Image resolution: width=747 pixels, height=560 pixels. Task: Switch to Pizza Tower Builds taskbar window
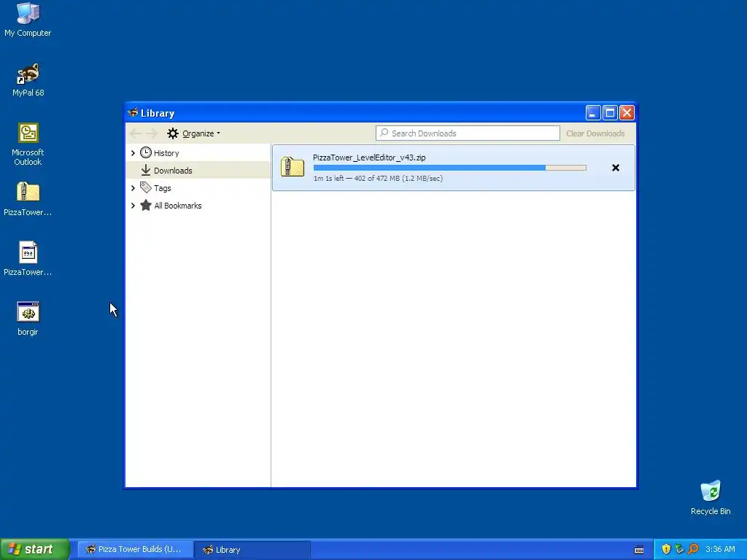coord(135,549)
